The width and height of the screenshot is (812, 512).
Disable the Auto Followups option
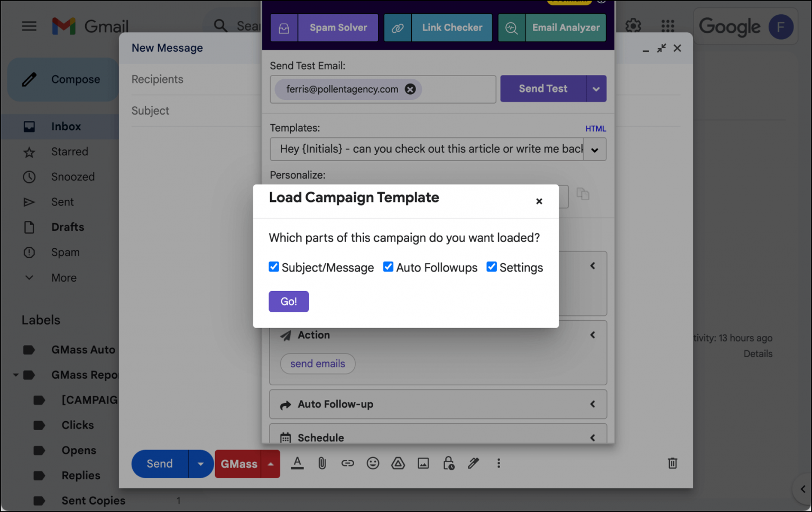point(388,267)
